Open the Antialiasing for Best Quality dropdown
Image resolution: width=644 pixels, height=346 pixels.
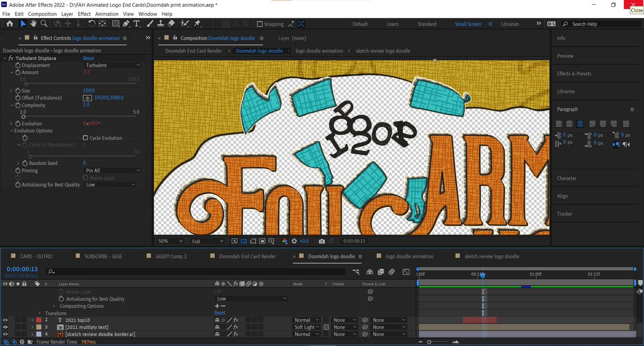[x=111, y=185]
